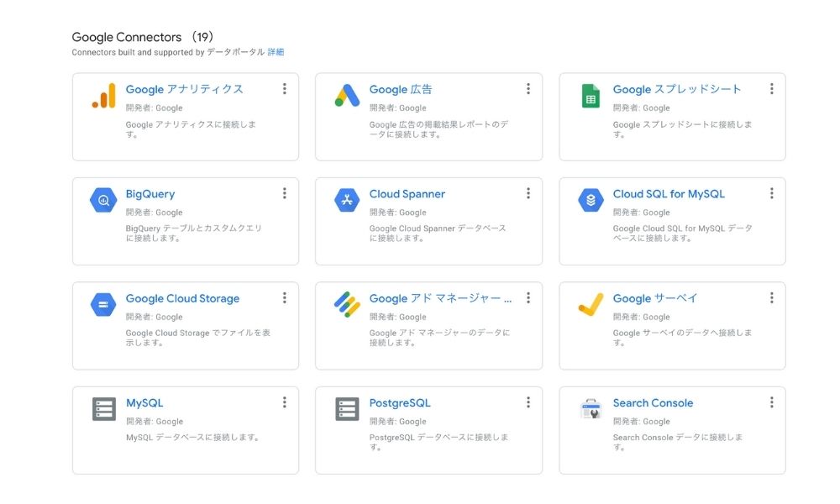Select the Google Cloud Storage connector title
The width and height of the screenshot is (840, 504).
coord(182,298)
